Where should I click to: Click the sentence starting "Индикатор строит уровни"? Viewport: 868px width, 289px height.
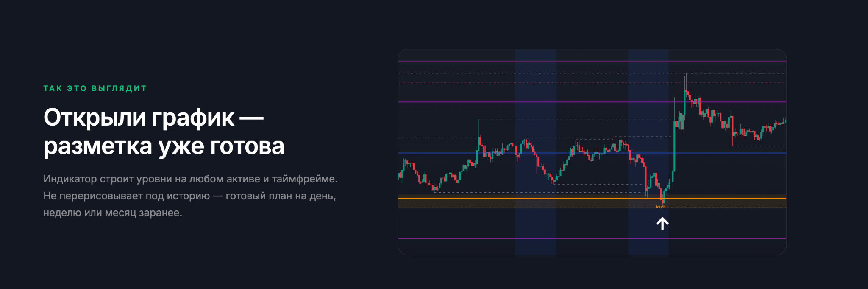click(x=190, y=179)
